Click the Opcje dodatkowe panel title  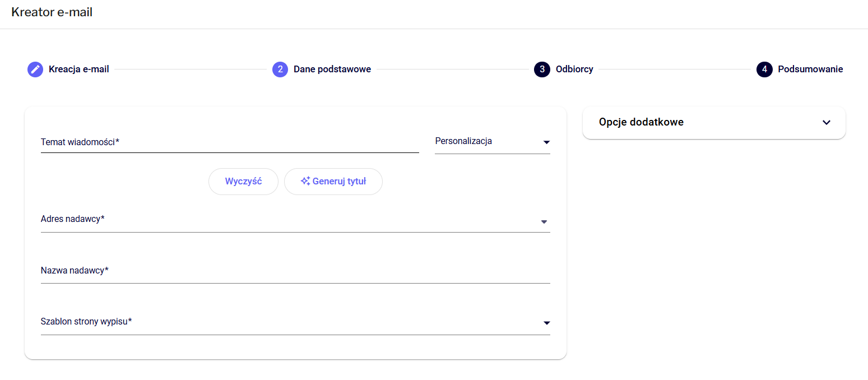pyautogui.click(x=641, y=122)
